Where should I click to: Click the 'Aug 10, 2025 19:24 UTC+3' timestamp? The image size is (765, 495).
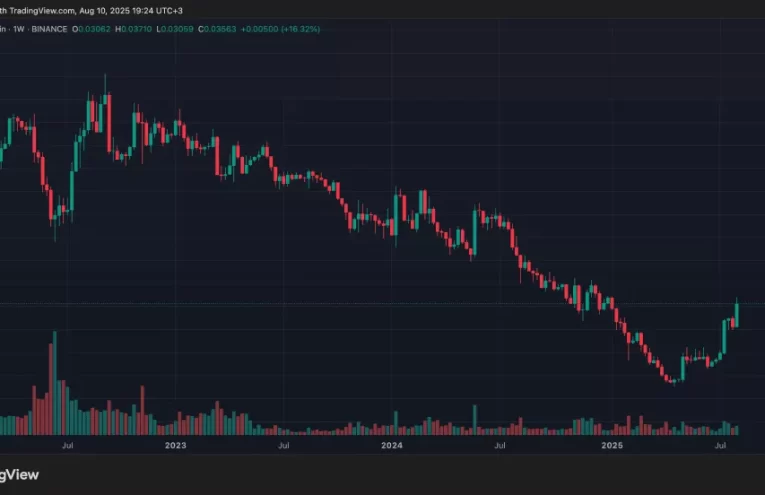pos(131,11)
